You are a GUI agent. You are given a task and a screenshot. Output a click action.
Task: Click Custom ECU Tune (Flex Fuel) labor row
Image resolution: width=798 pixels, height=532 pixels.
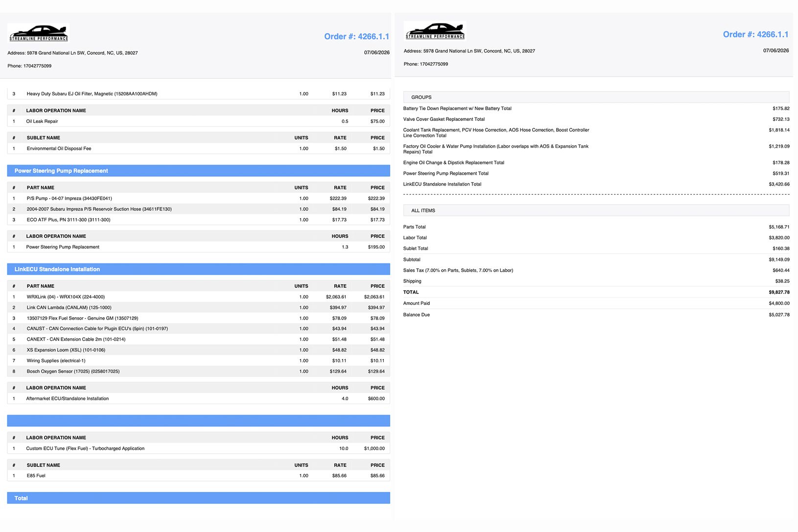pyautogui.click(x=199, y=448)
